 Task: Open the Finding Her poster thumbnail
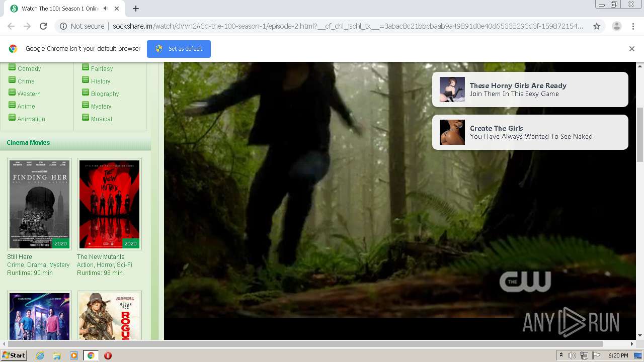tap(40, 204)
